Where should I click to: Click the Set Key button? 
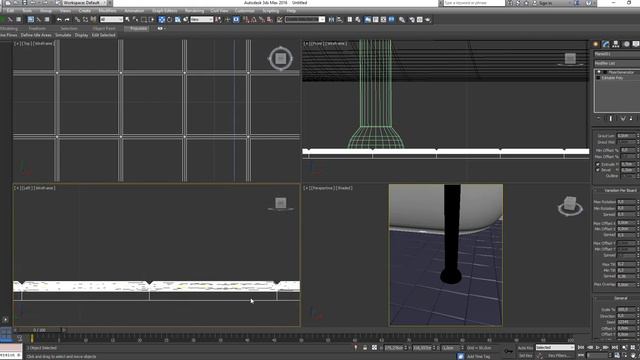pyautogui.click(x=525, y=356)
